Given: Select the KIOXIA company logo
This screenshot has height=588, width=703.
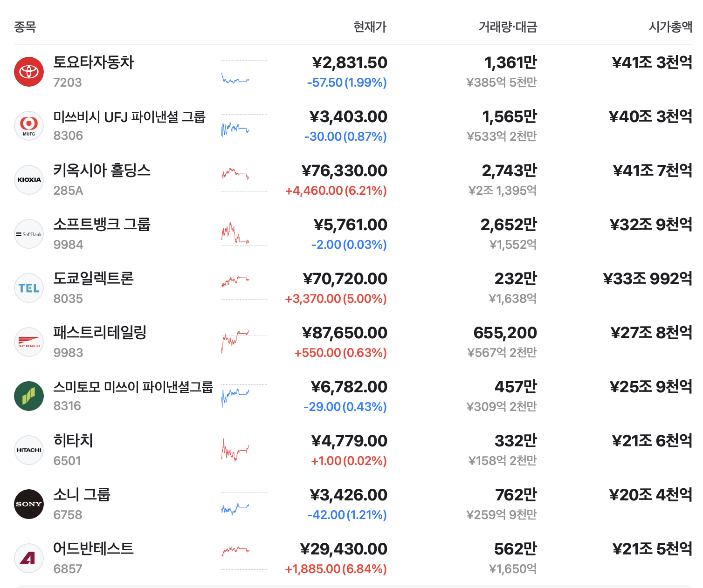Looking at the screenshot, I should (x=29, y=180).
